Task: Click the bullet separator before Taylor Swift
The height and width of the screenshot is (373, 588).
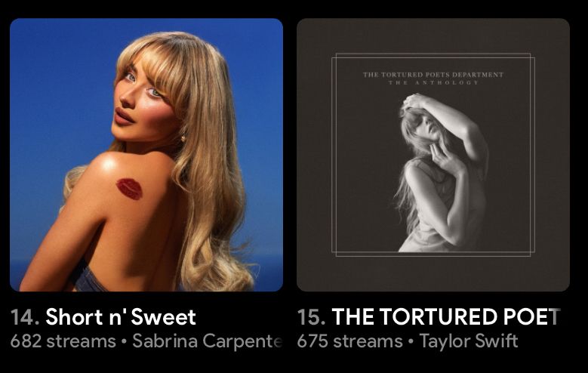Action: coord(411,342)
